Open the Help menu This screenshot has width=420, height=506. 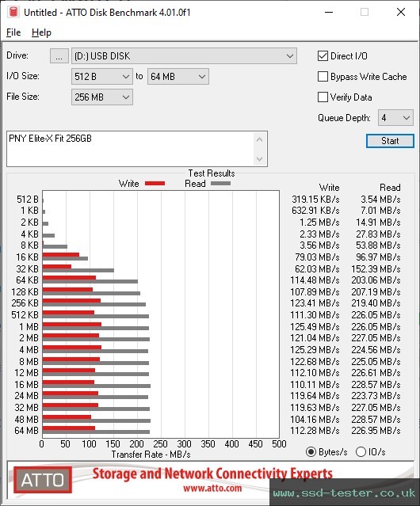pyautogui.click(x=41, y=32)
